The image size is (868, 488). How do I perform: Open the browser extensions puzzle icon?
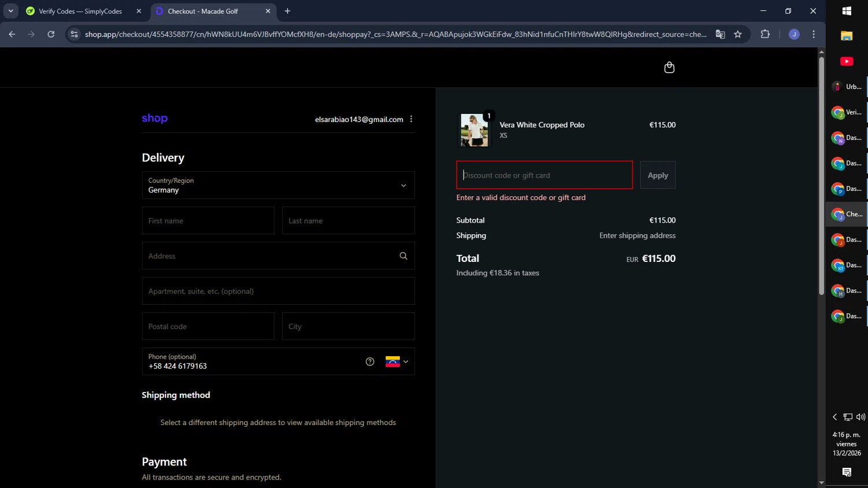click(765, 34)
